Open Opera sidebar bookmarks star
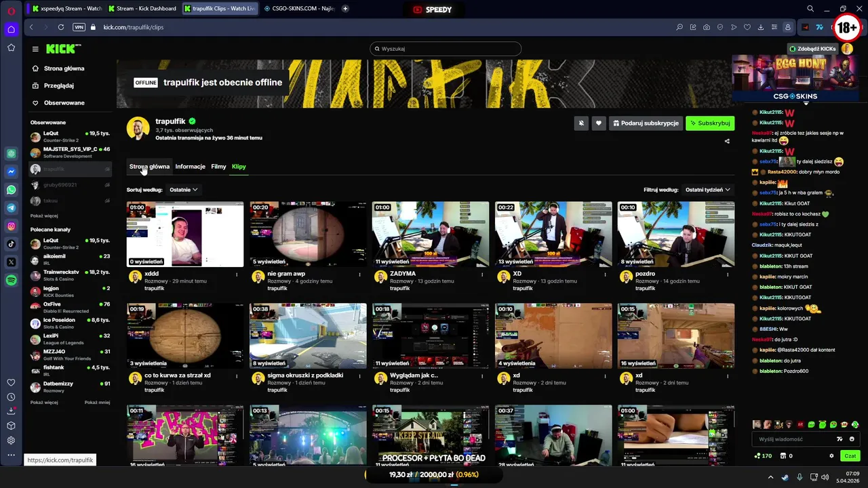Screen dimensions: 868x488 11,47
